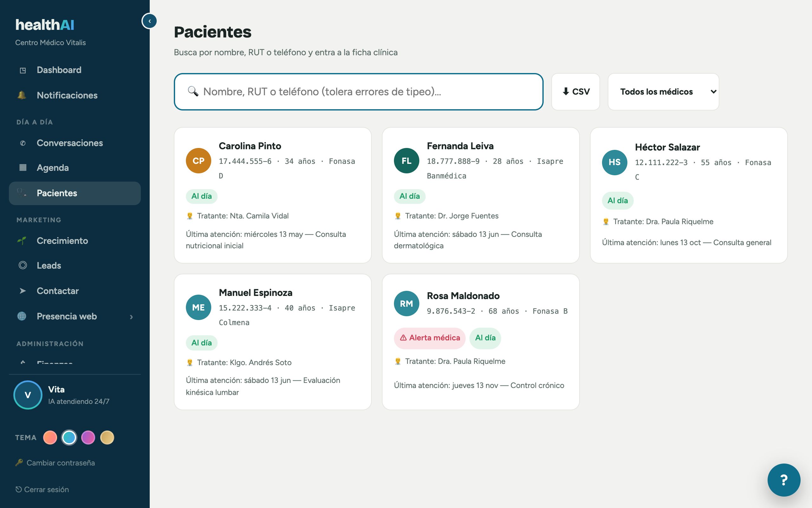The image size is (812, 508).
Task: Click the CP avatar of Carolina Pinto
Action: pos(198,161)
